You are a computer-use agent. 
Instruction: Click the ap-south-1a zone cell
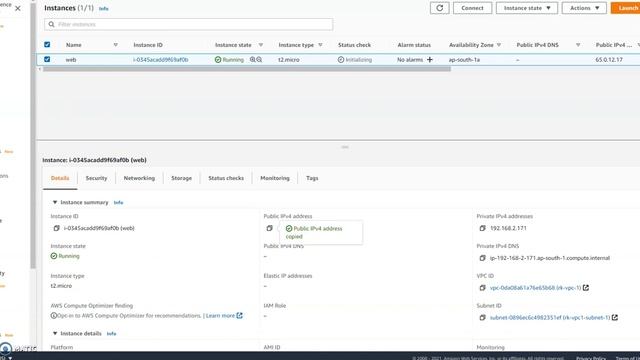(464, 60)
